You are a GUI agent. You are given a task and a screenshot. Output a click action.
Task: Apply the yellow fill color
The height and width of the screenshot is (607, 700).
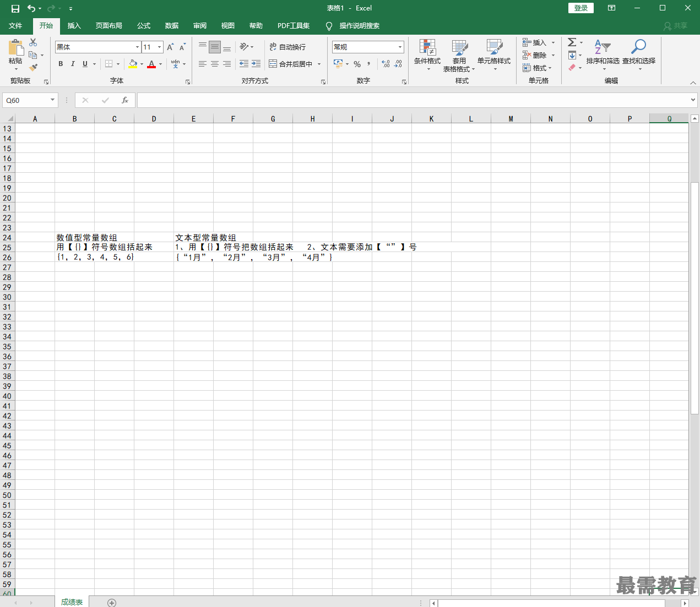[x=133, y=64]
